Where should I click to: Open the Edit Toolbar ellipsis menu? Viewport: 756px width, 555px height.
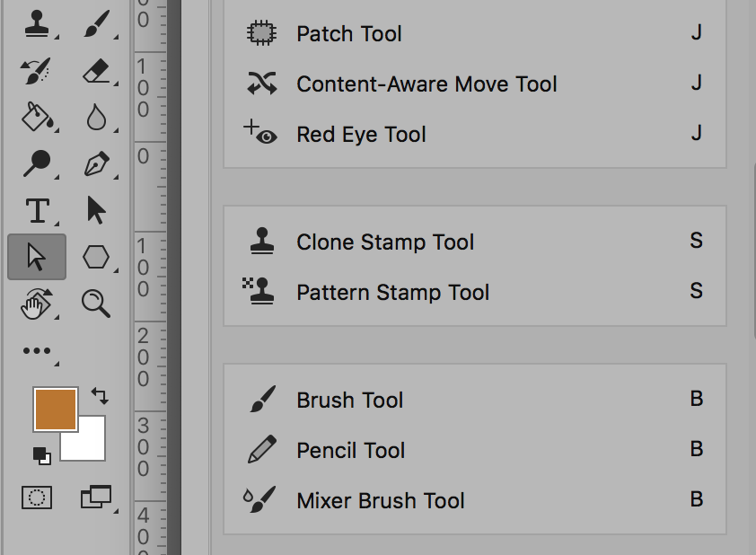pyautogui.click(x=37, y=350)
